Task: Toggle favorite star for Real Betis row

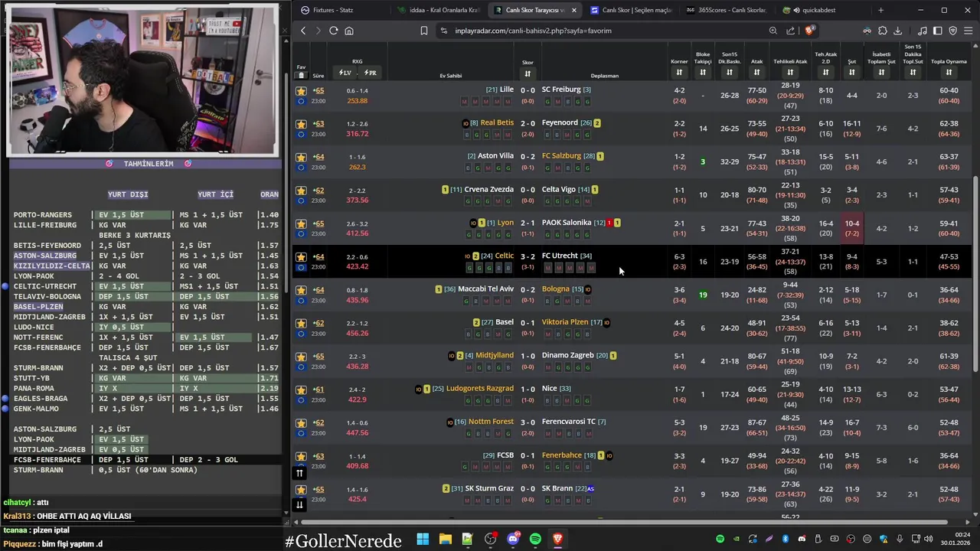Action: (301, 124)
